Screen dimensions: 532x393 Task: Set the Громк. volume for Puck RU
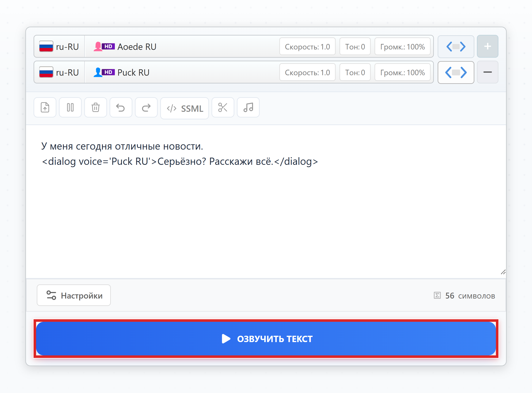pyautogui.click(x=402, y=72)
